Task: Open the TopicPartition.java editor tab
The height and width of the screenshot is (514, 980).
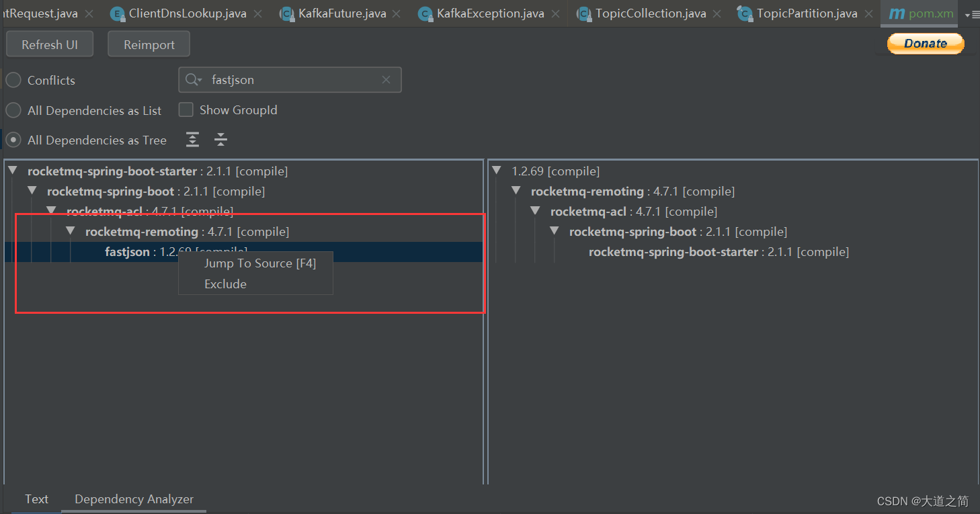Action: [807, 13]
